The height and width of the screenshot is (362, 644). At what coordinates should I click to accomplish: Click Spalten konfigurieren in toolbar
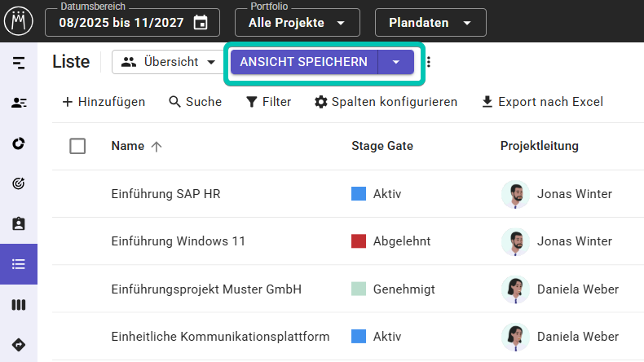386,102
